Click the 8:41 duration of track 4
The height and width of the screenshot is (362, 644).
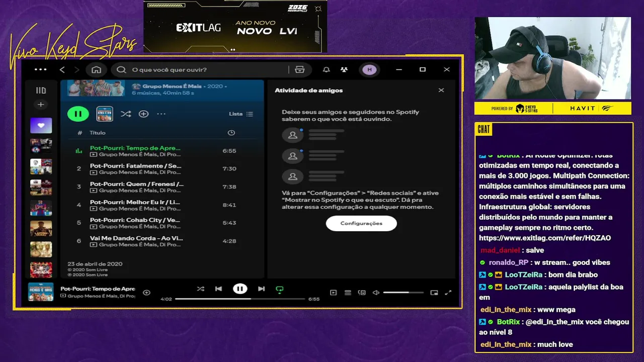click(229, 205)
